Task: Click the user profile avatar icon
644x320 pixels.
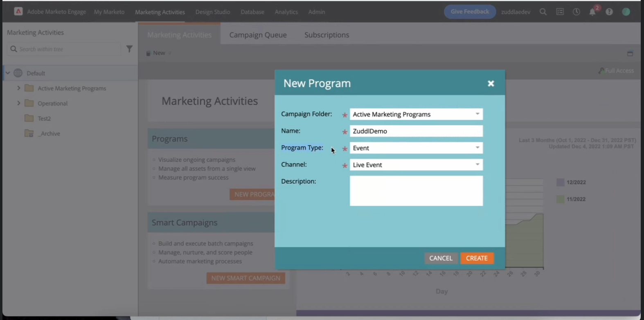Action: [x=626, y=12]
